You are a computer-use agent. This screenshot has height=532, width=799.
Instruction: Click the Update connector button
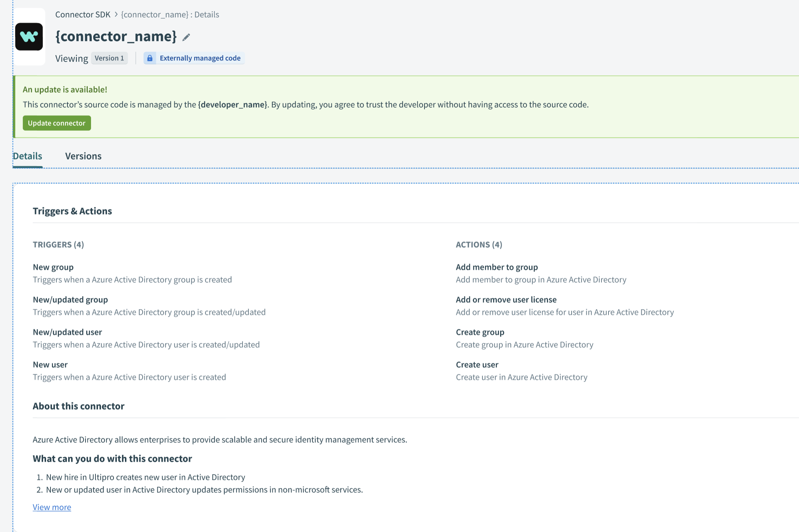coord(57,123)
